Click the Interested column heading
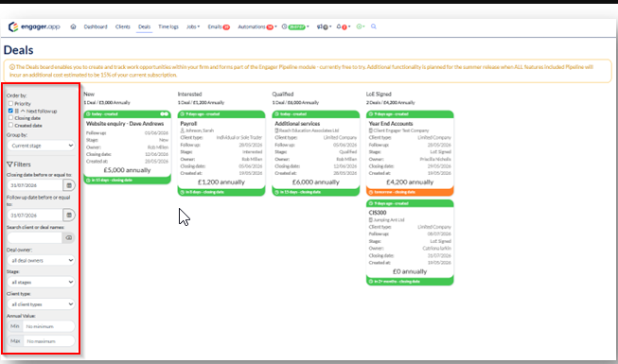The image size is (618, 364). (x=189, y=95)
